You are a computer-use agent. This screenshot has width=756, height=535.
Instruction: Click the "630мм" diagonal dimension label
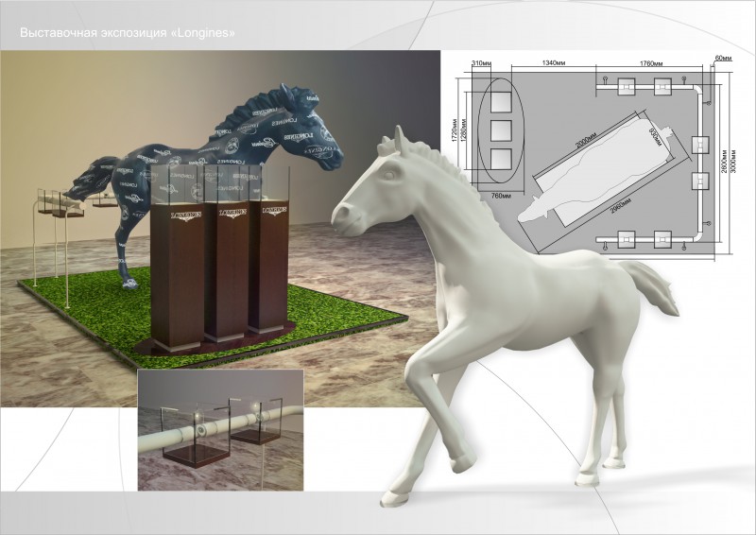tap(654, 138)
